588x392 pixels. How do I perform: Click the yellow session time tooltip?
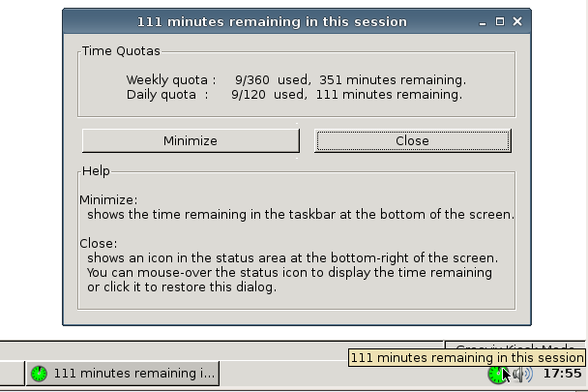[466, 358]
